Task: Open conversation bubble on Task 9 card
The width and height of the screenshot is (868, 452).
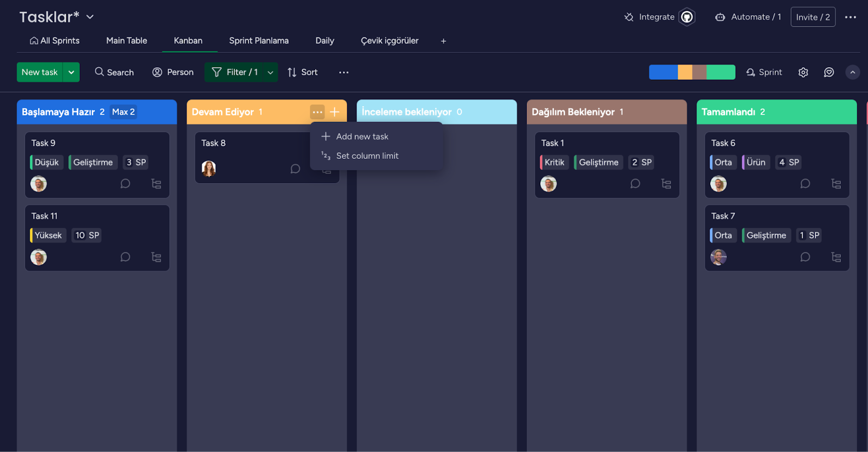Action: 125,184
